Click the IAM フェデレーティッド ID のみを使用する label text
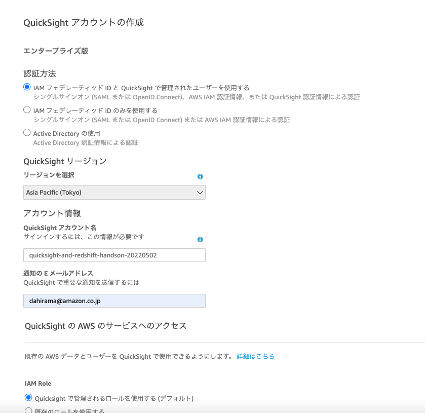This screenshot has width=425, height=413. coord(95,110)
